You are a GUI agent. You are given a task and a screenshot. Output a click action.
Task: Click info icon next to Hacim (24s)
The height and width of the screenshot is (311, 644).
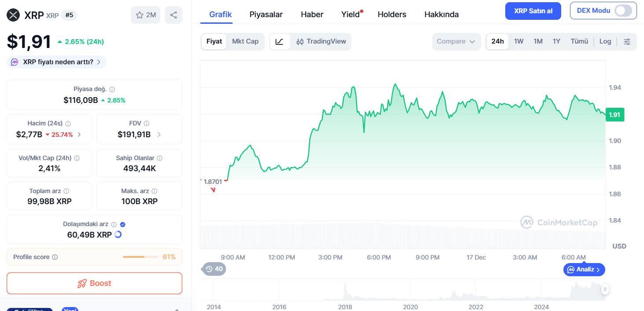click(x=68, y=124)
